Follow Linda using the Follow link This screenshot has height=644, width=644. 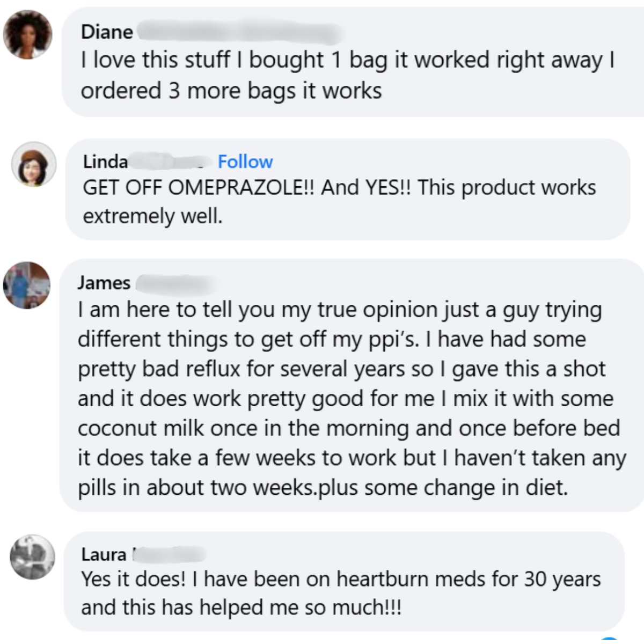pyautogui.click(x=245, y=162)
